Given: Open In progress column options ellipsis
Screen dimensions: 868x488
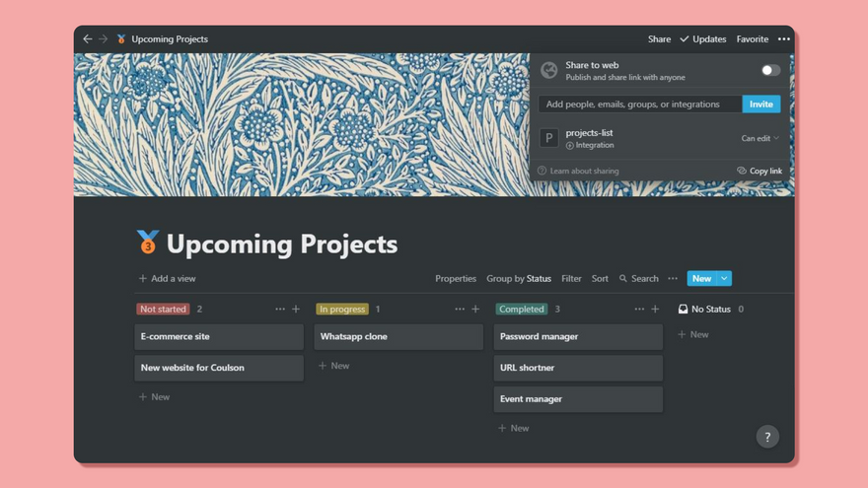Looking at the screenshot, I should [460, 310].
